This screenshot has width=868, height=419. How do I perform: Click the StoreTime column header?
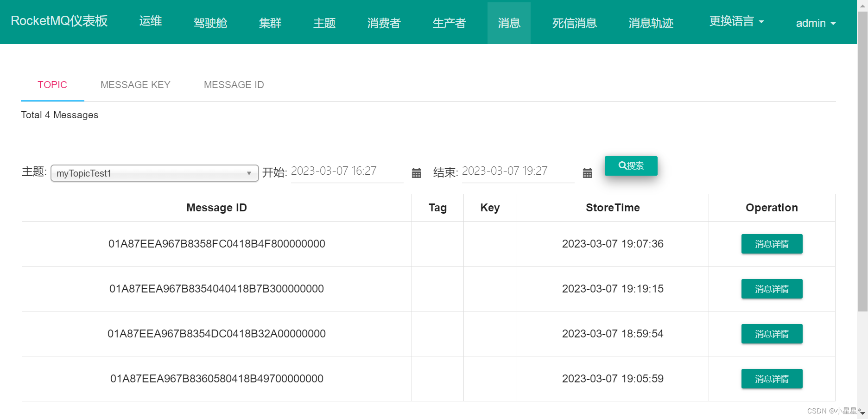click(613, 208)
